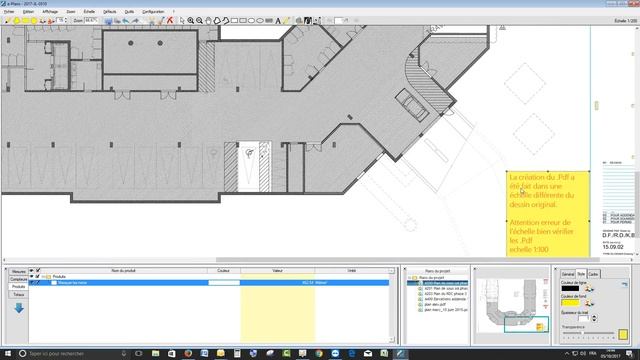The height and width of the screenshot is (360, 640).
Task: Open the Édition menu
Action: coord(28,12)
